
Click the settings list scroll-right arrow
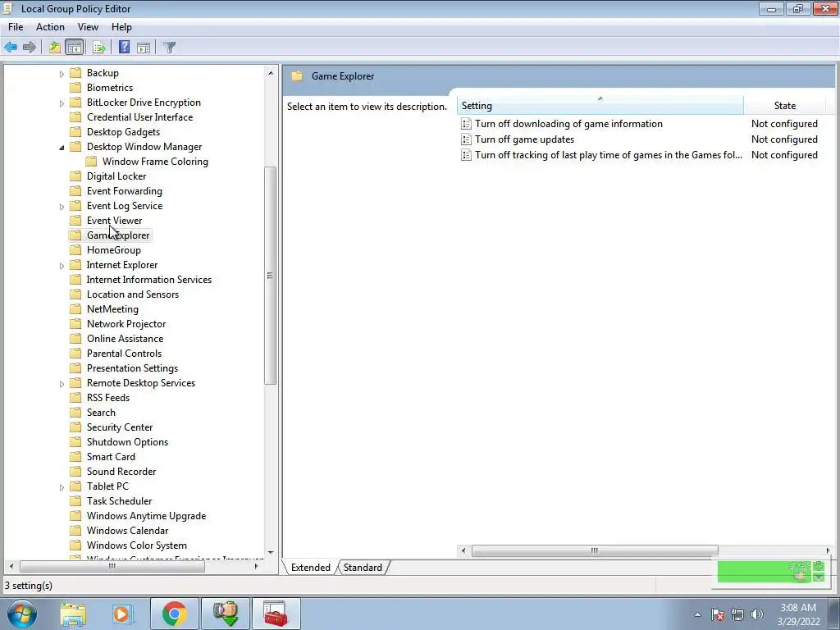point(828,550)
